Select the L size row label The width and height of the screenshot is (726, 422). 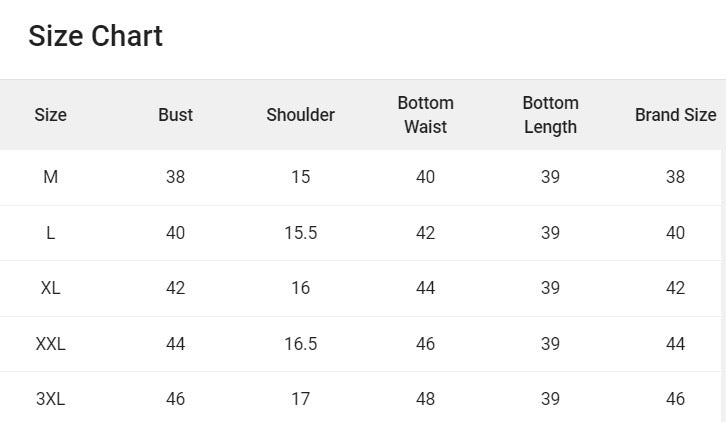pos(50,233)
